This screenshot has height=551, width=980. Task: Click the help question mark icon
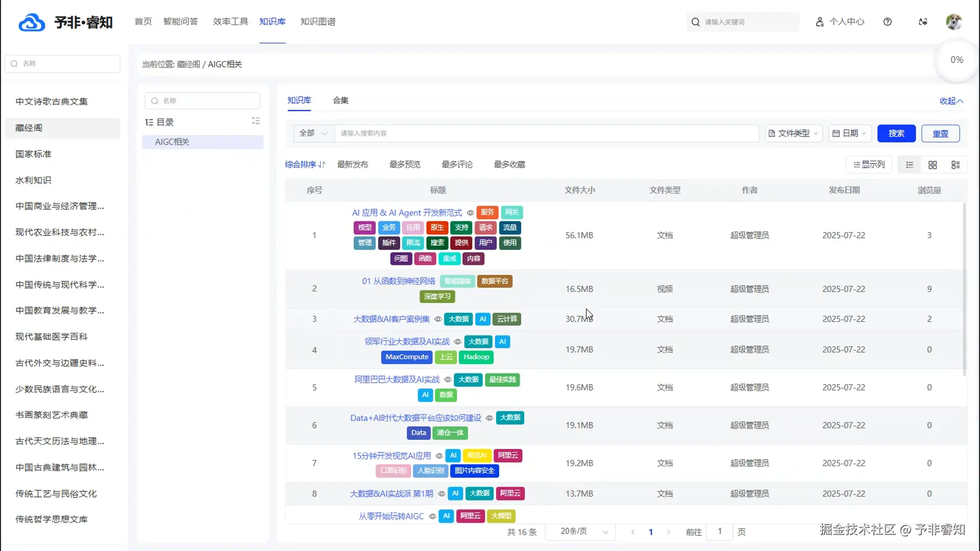pos(888,22)
